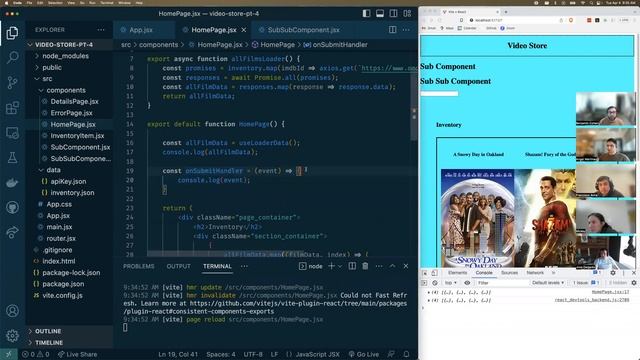Toggle the bottom panel layout icon
Viewport: 640px width, 360px height.
(x=380, y=13)
